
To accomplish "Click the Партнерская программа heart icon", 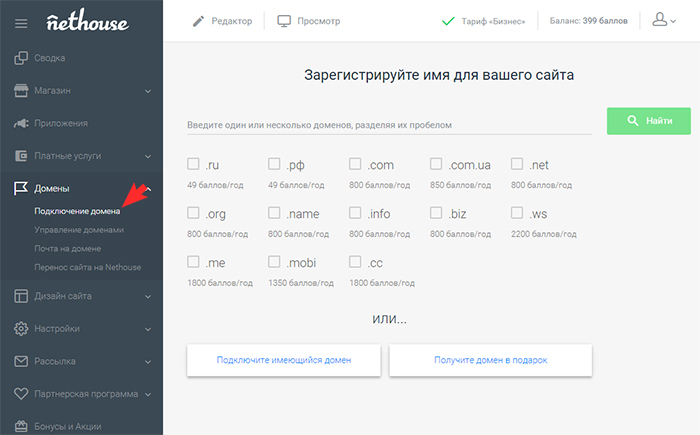I will [x=21, y=394].
